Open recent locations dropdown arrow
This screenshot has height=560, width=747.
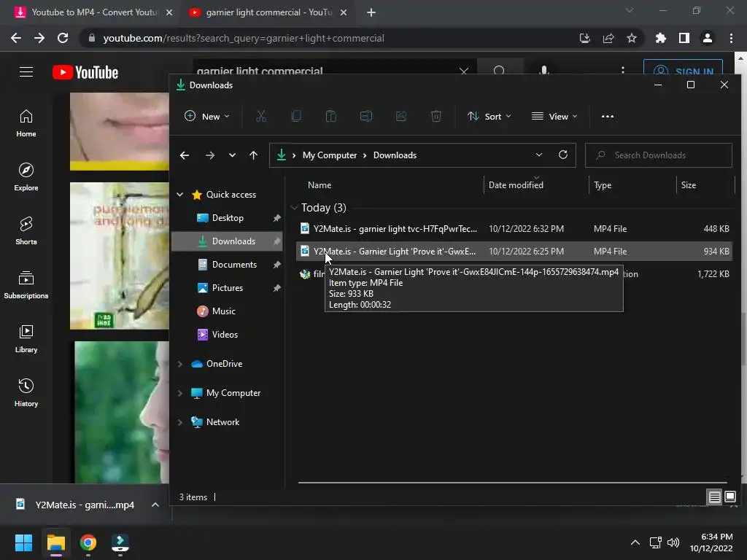coord(232,155)
